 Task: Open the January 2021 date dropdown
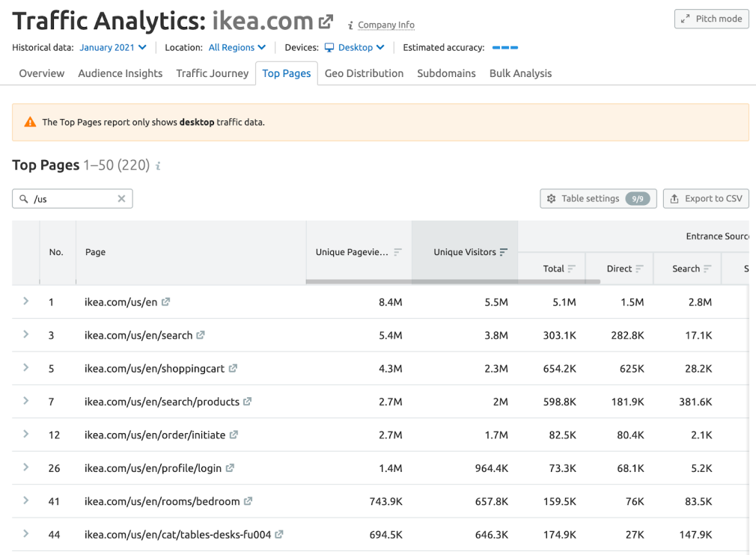[113, 47]
